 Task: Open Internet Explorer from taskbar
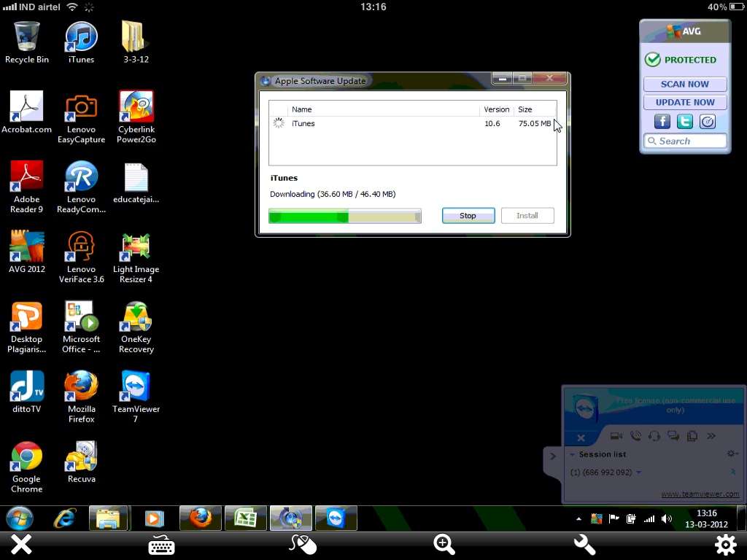[65, 518]
